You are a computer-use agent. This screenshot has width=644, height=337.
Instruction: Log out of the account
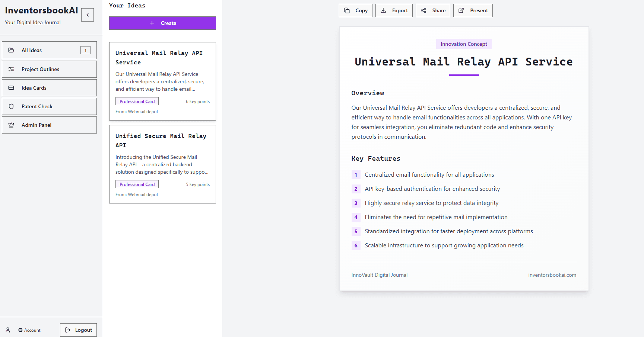click(78, 330)
